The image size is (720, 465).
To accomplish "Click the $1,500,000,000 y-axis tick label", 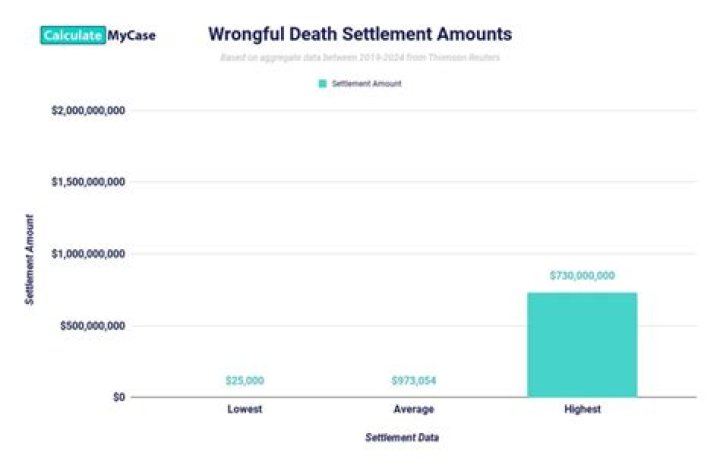I will tap(88, 182).
